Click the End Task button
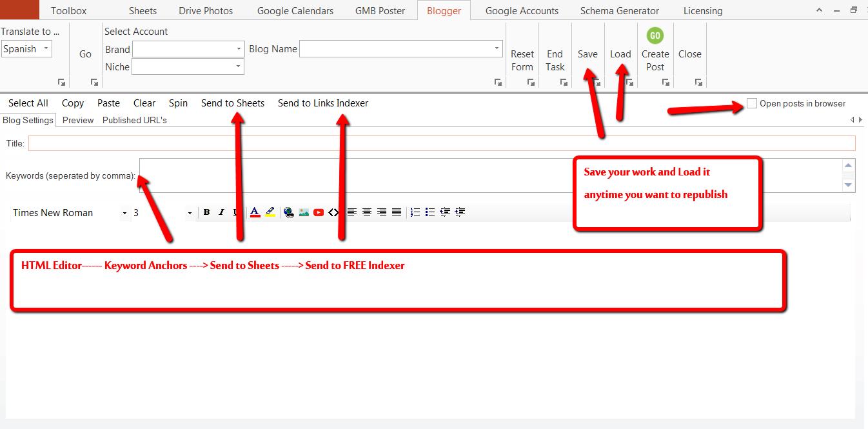The width and height of the screenshot is (868, 429). click(x=555, y=60)
